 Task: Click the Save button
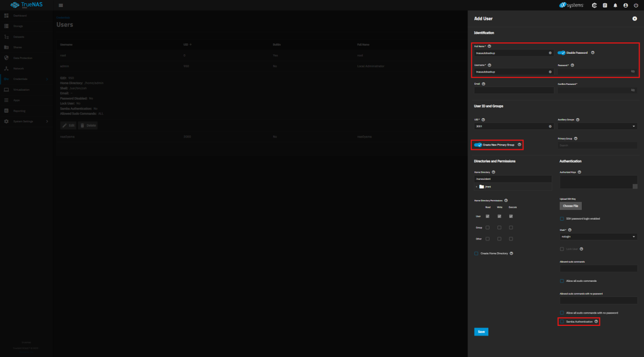(x=481, y=332)
